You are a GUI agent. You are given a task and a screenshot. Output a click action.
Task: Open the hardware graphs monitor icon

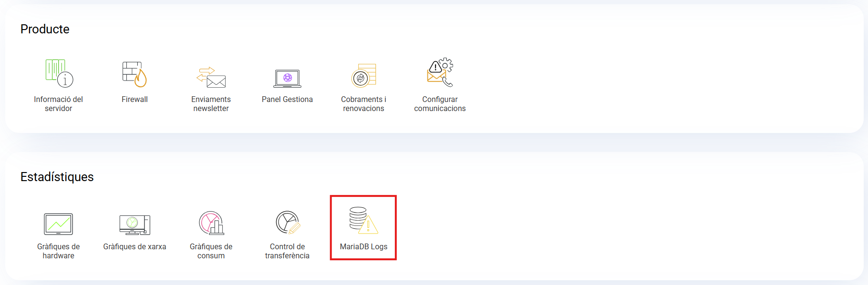58,224
